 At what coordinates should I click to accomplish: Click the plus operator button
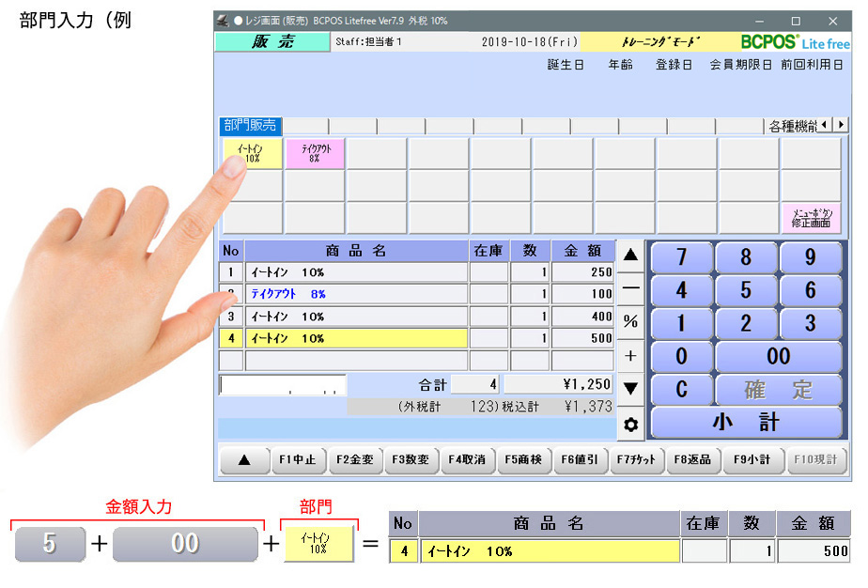pyautogui.click(x=630, y=356)
